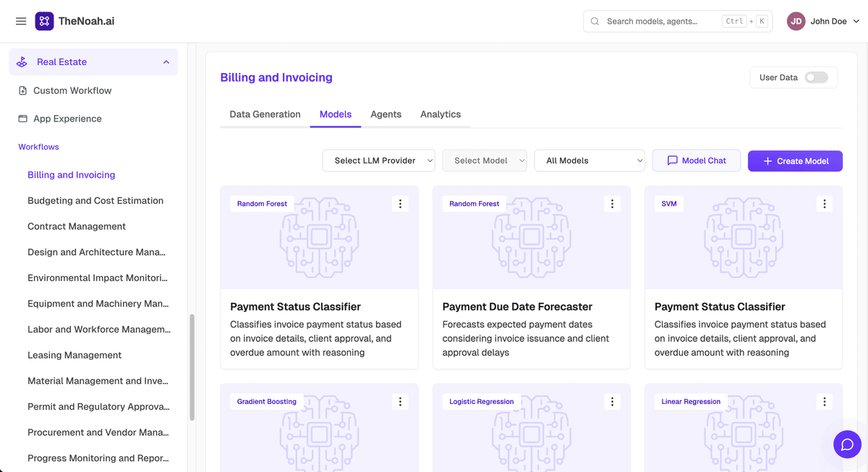
Task: Select Procurement and Vendor Management workflow
Action: coord(98,432)
